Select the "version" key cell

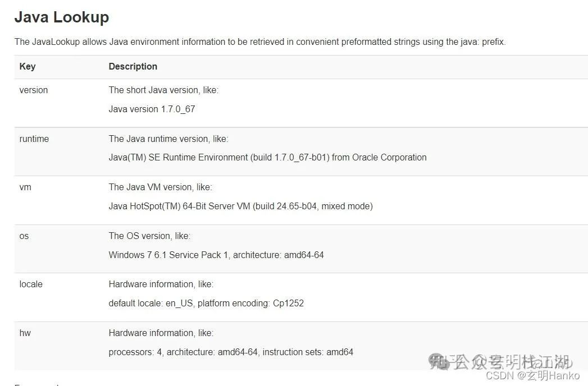point(34,90)
